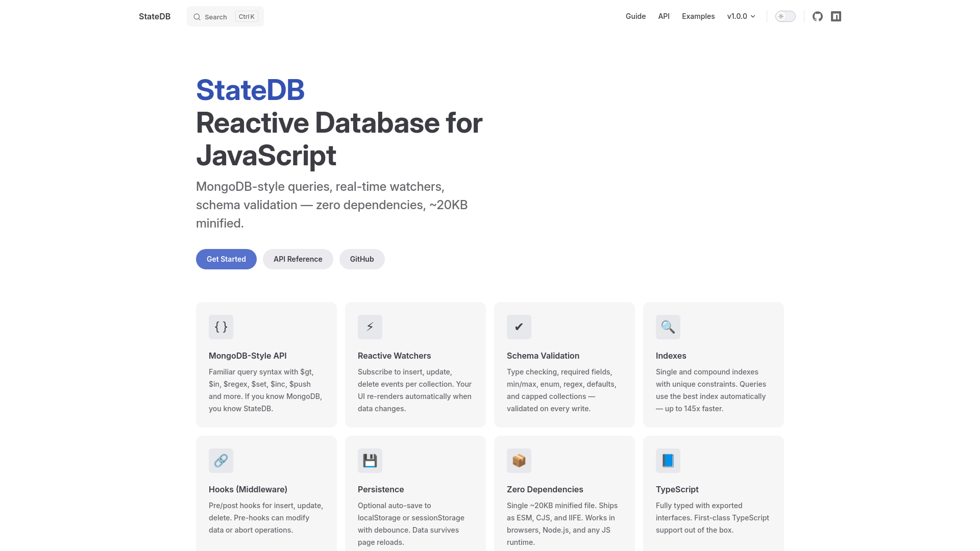This screenshot has width=980, height=551.
Task: Focus the Search box
Action: pos(225,16)
